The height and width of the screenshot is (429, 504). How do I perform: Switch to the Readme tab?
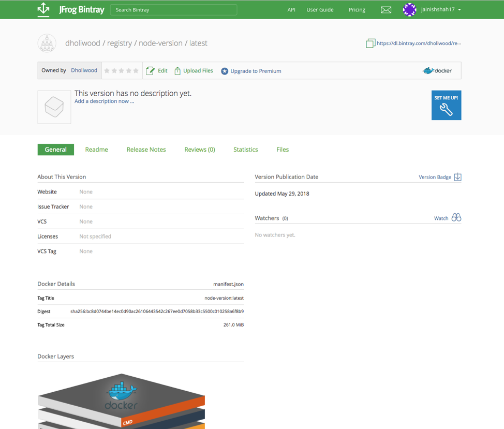point(96,150)
